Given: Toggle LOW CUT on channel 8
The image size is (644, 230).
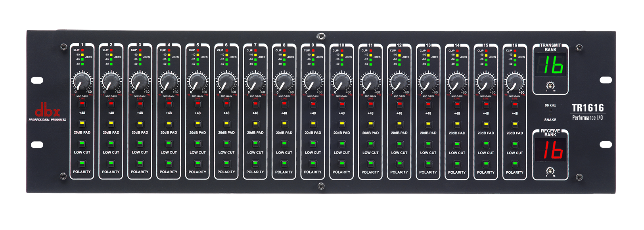Looking at the screenshot, I should tap(284, 144).
